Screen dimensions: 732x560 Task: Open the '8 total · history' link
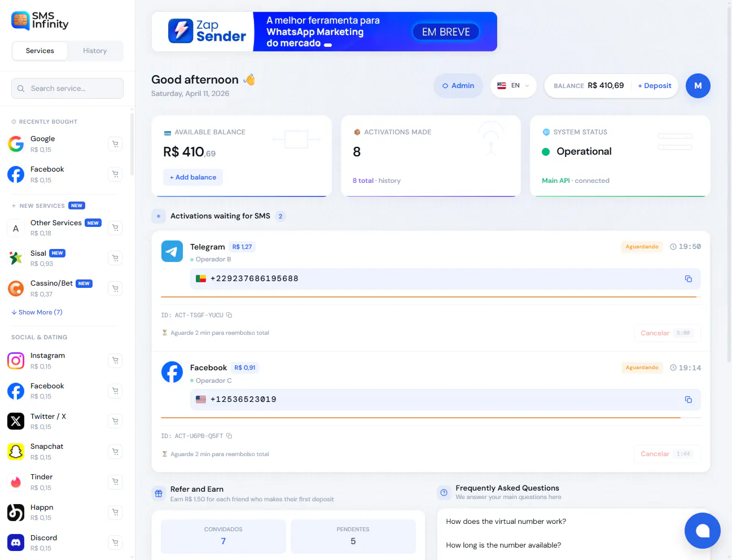coord(376,181)
